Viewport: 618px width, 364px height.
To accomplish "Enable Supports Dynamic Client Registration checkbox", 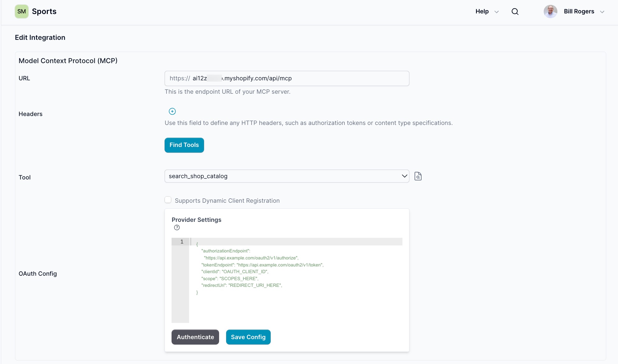I will point(168,200).
